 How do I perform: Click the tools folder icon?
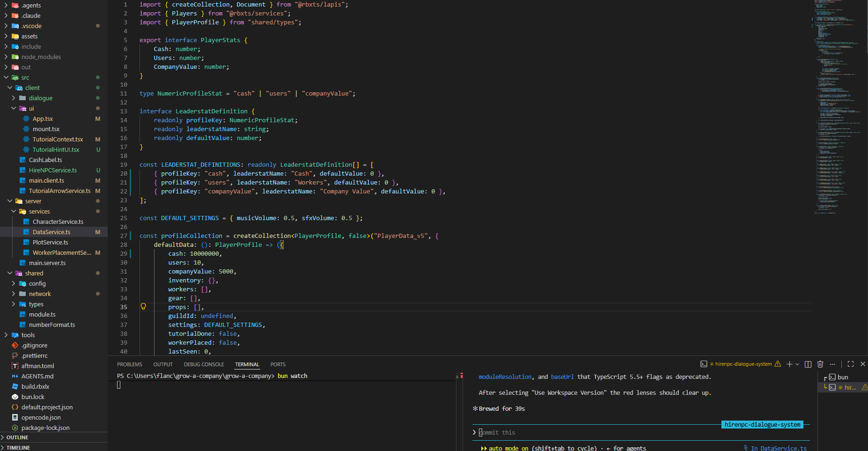[15, 335]
